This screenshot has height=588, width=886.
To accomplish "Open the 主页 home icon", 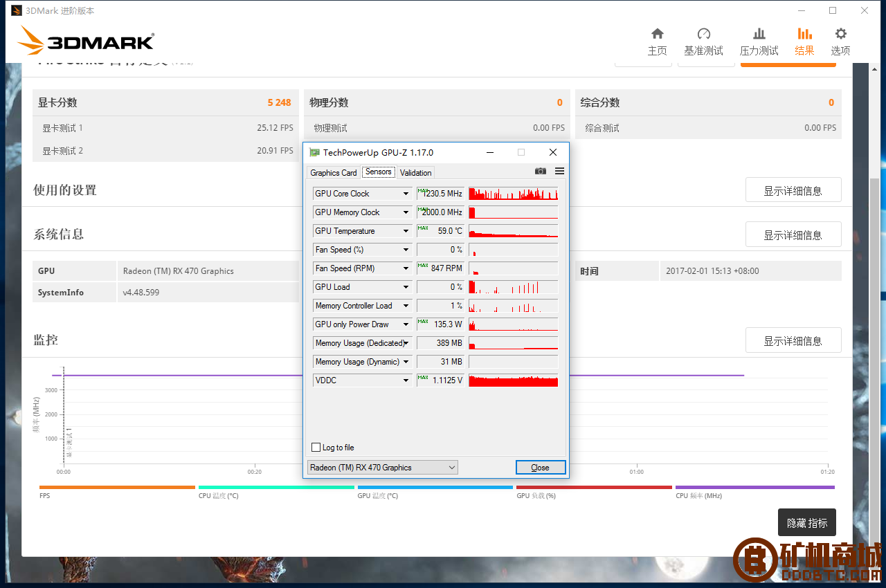I will pos(658,34).
